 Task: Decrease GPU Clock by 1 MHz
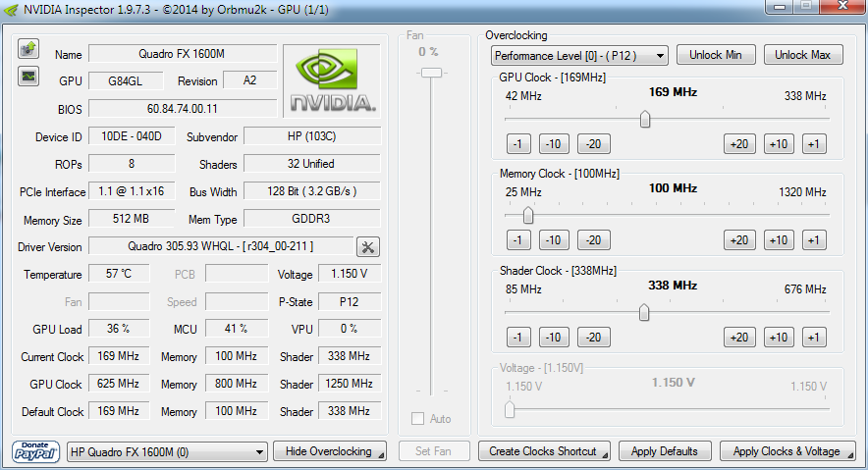tap(518, 144)
